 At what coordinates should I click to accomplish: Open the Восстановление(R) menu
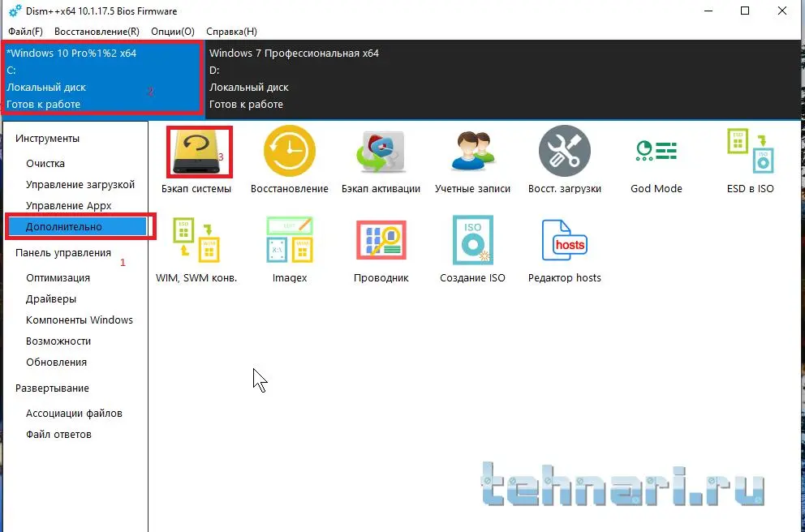click(97, 32)
